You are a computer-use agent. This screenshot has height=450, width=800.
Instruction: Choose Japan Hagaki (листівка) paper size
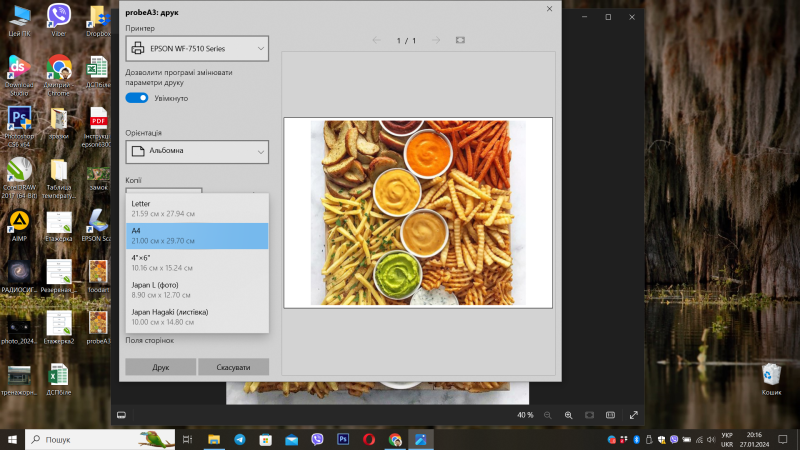click(197, 317)
